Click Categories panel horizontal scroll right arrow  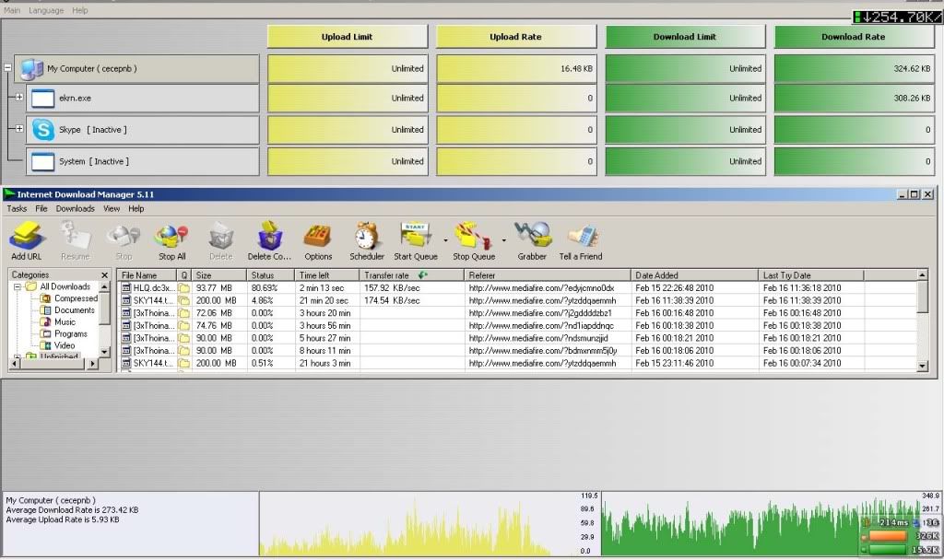coord(93,363)
